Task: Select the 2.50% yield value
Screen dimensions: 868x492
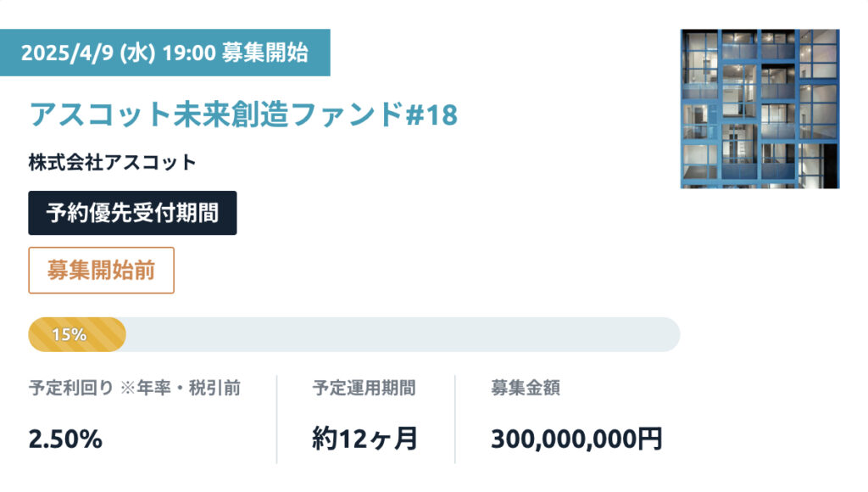Action: tap(65, 439)
